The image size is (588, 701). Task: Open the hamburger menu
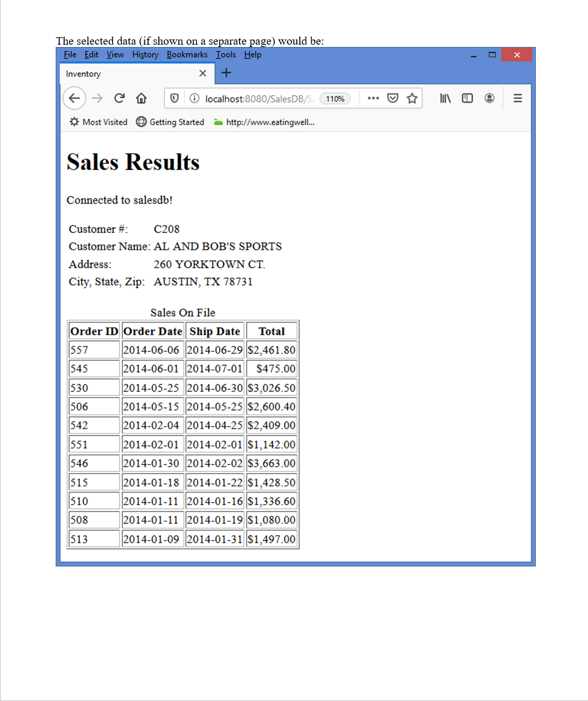[517, 98]
